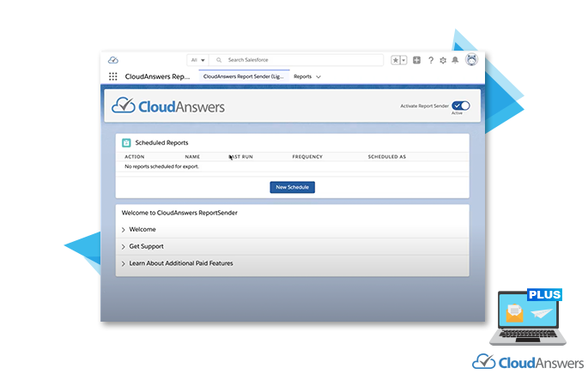
Task: Open the setup gear icon
Action: pyautogui.click(x=443, y=60)
